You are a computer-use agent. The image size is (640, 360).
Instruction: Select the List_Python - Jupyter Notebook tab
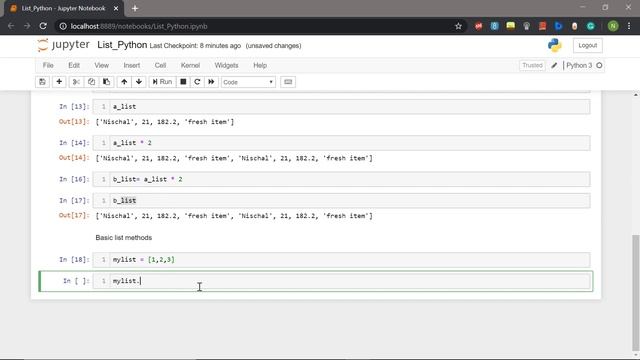pos(63,8)
